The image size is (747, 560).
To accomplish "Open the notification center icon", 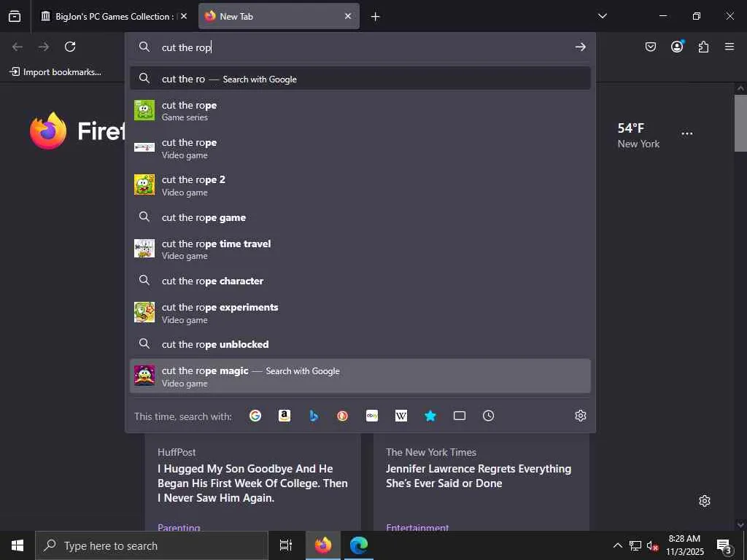I will pos(724,546).
